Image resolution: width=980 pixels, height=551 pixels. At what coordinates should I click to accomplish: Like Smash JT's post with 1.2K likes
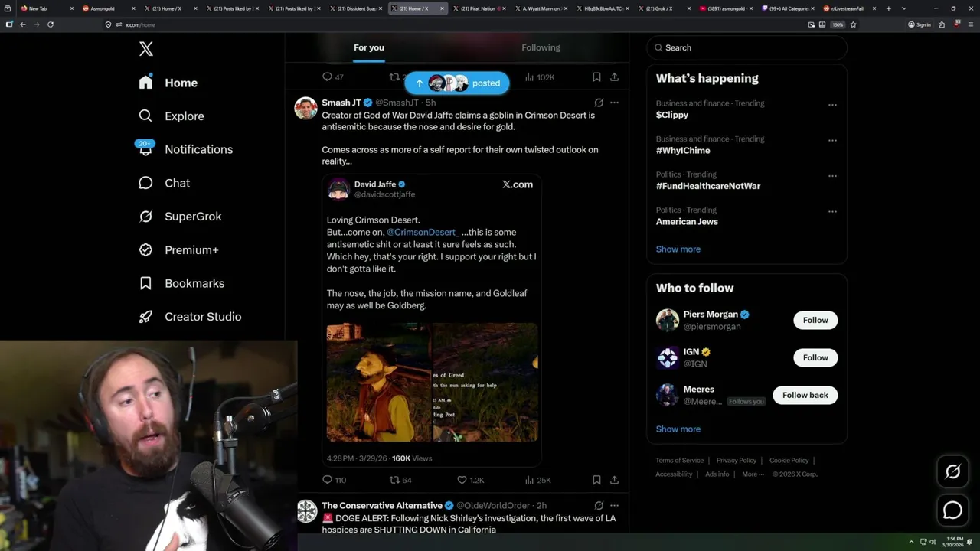coord(470,480)
